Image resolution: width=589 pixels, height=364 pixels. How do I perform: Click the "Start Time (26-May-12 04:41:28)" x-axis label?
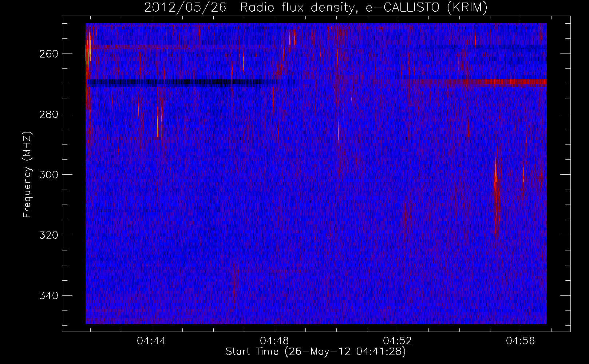pyautogui.click(x=316, y=352)
